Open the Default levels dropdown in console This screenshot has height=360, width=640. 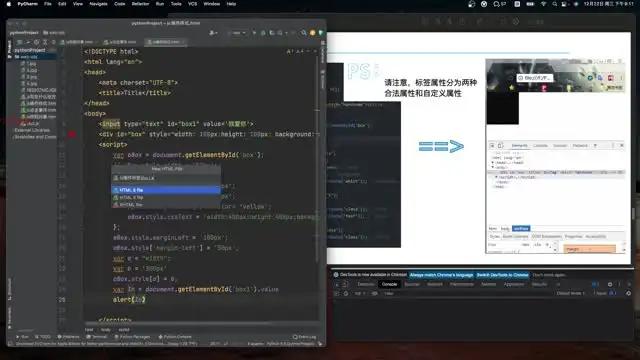[x=571, y=293]
